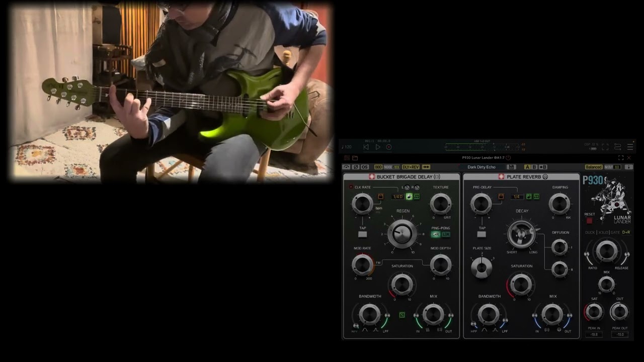Click the delay TEXTURE knob
644x362 pixels.
pos(441,204)
